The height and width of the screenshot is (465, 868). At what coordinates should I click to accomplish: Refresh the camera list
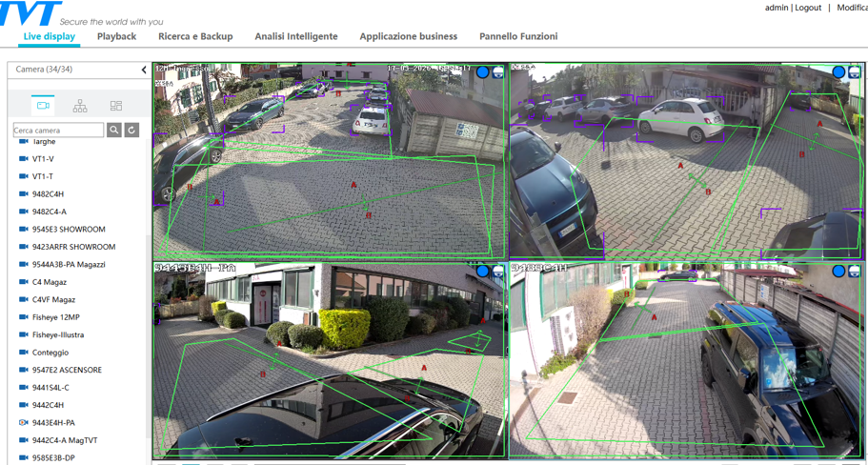131,130
